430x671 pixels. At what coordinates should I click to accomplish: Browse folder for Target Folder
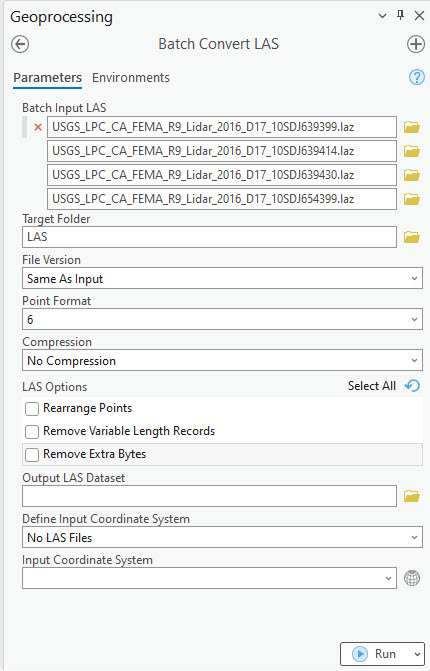pyautogui.click(x=412, y=237)
